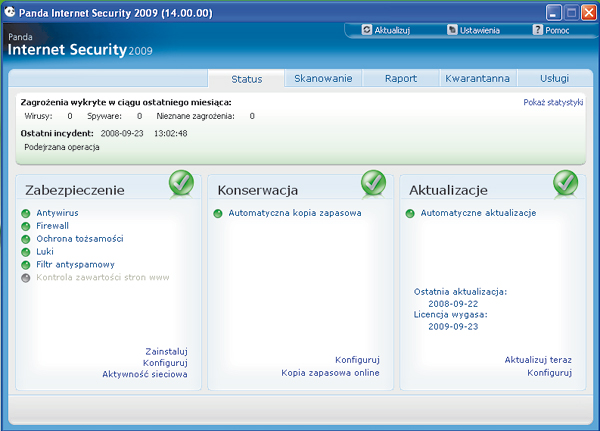Go to the Usługi tab

[x=553, y=78]
